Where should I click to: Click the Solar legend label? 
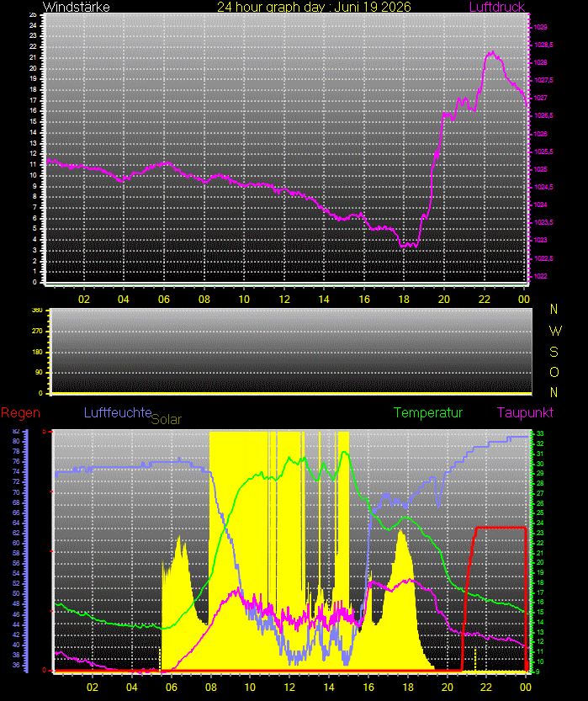[167, 419]
